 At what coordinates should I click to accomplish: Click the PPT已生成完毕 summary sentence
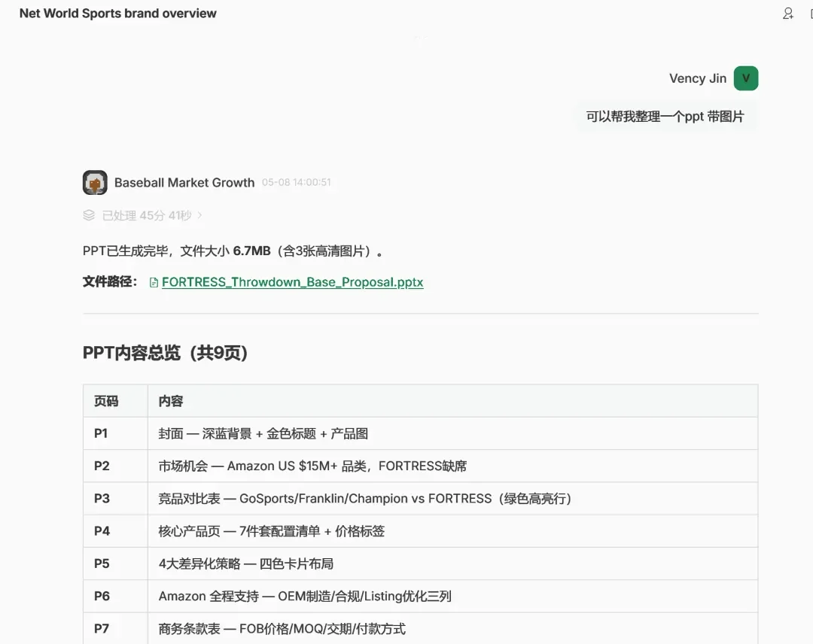click(233, 251)
